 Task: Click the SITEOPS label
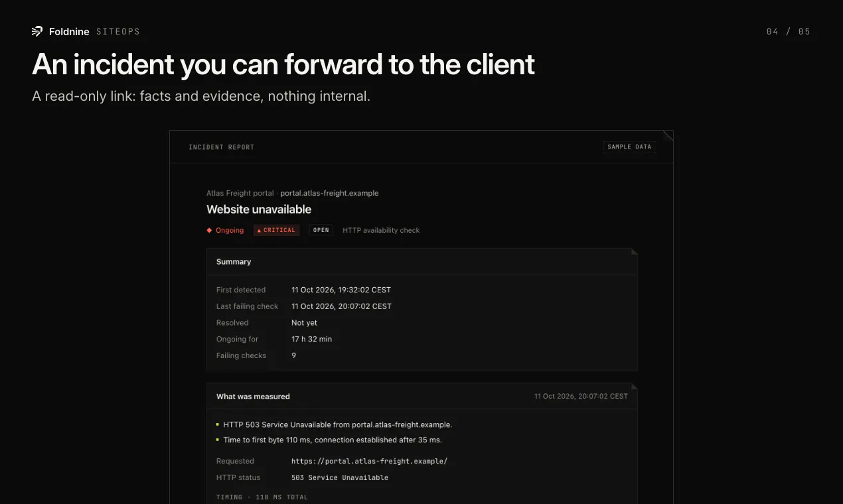pyautogui.click(x=118, y=32)
